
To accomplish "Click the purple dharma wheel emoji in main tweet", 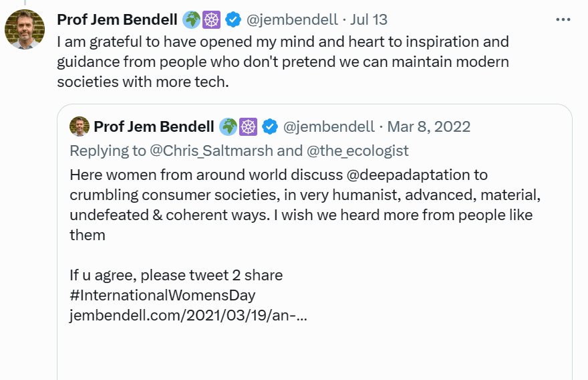I will pos(212,20).
